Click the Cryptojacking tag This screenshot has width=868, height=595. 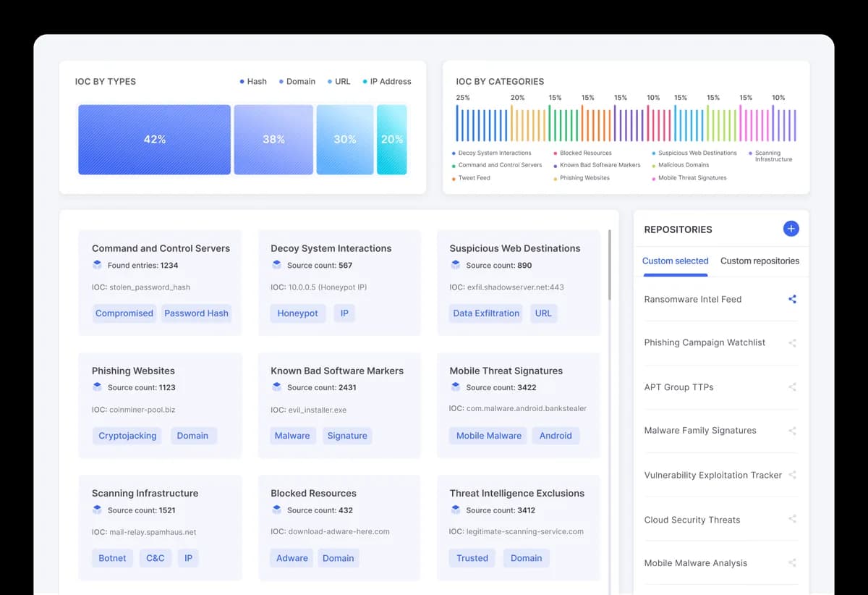pyautogui.click(x=127, y=436)
